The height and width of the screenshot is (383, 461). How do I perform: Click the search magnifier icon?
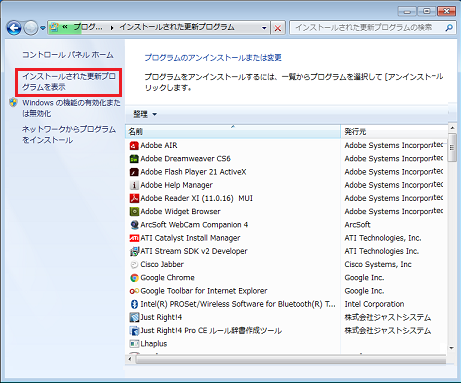click(x=449, y=28)
